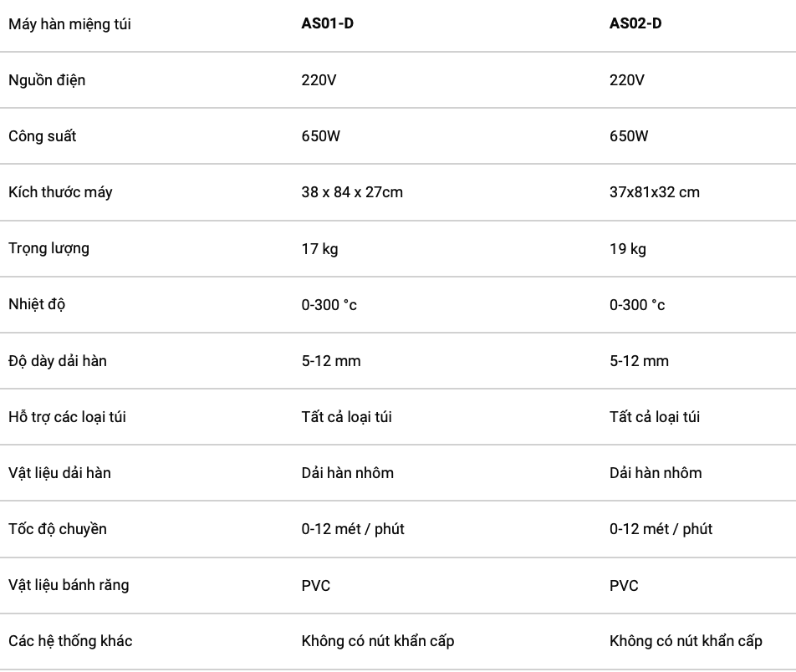Select the 38 x 84 x 27cm dimension
Viewport: 796px width, 672px height.
pos(352,192)
